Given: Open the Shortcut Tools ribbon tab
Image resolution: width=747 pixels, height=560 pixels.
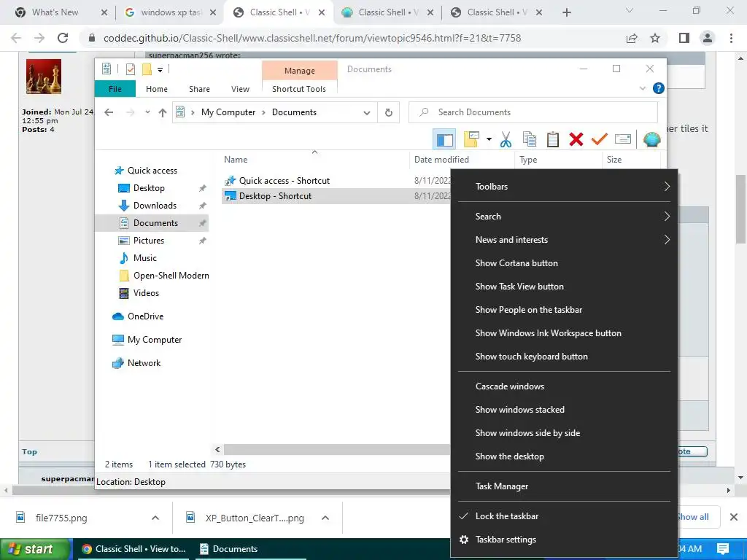Looking at the screenshot, I should coord(299,89).
